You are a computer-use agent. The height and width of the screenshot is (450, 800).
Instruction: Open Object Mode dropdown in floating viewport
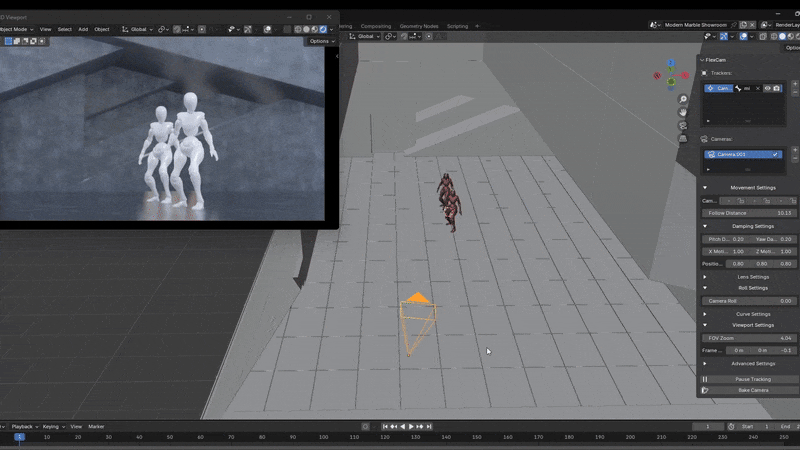pos(16,29)
